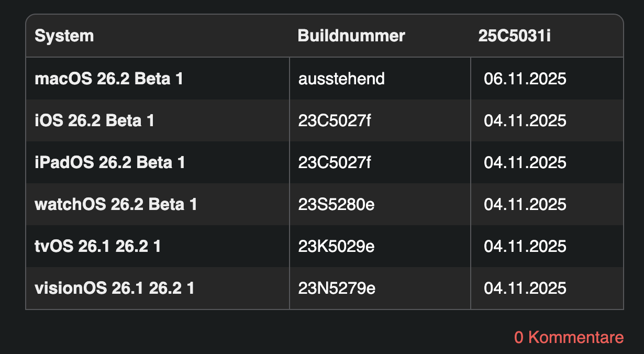Select the visionOS 26.1 26.2 1 cell

114,288
